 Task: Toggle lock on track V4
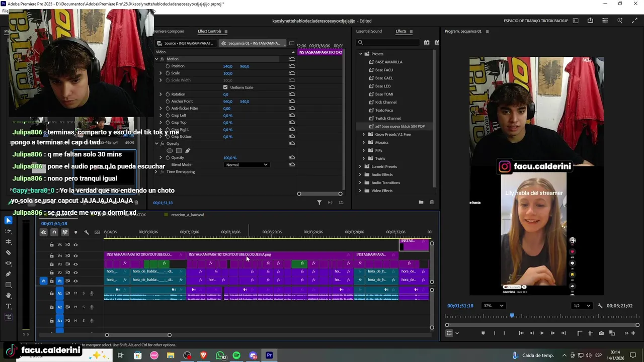pyautogui.click(x=52, y=256)
